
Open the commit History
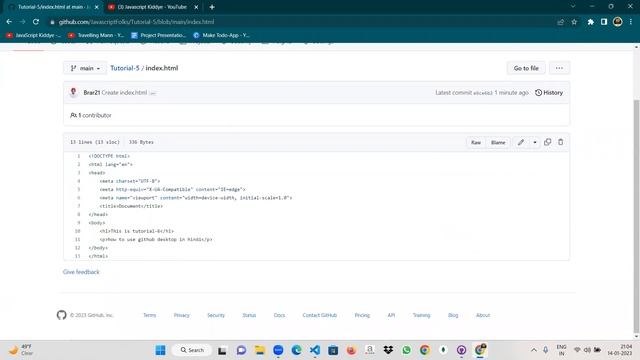549,93
